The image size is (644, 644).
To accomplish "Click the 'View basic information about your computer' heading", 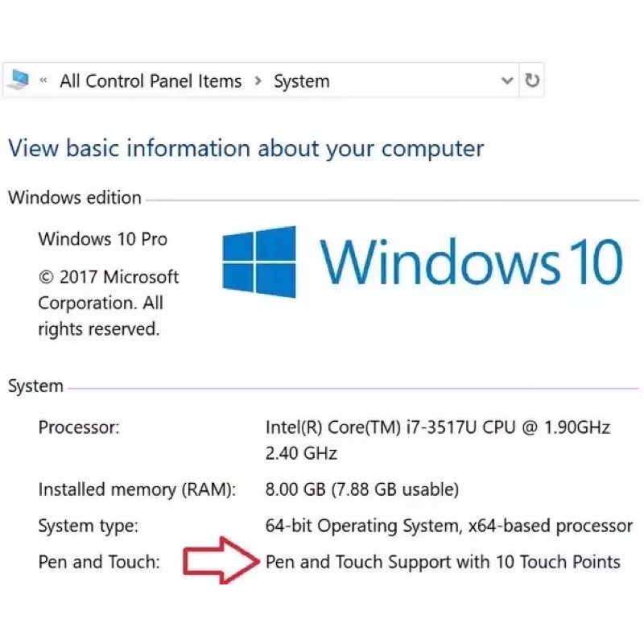I will click(246, 149).
